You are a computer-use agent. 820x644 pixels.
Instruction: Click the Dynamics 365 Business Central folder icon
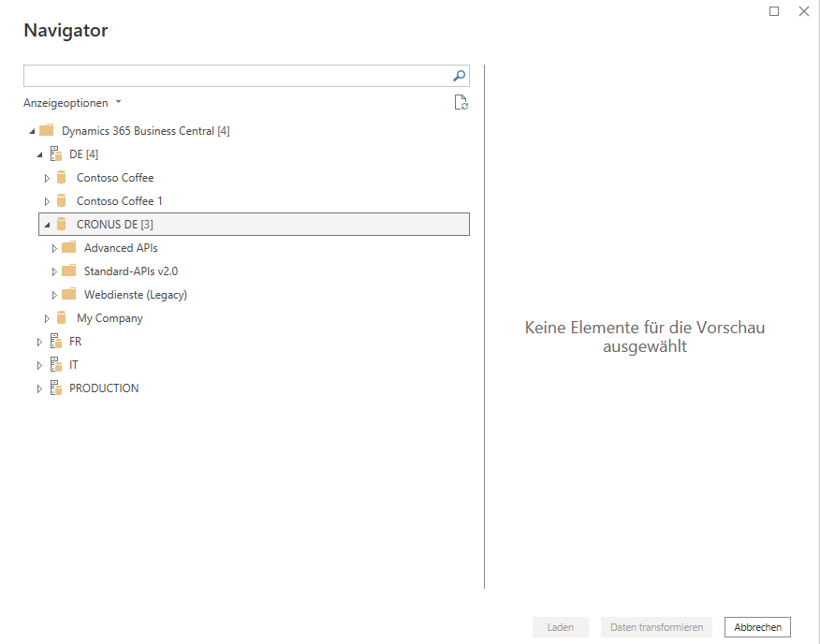tap(47, 130)
